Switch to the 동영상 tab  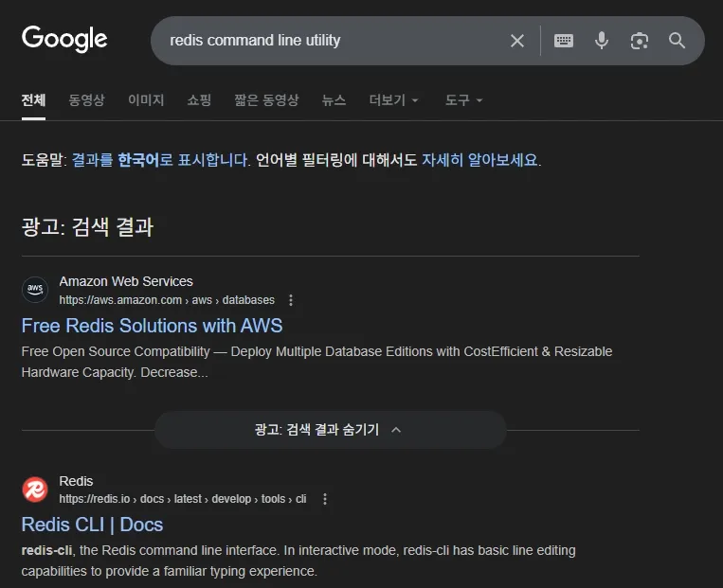click(86, 100)
